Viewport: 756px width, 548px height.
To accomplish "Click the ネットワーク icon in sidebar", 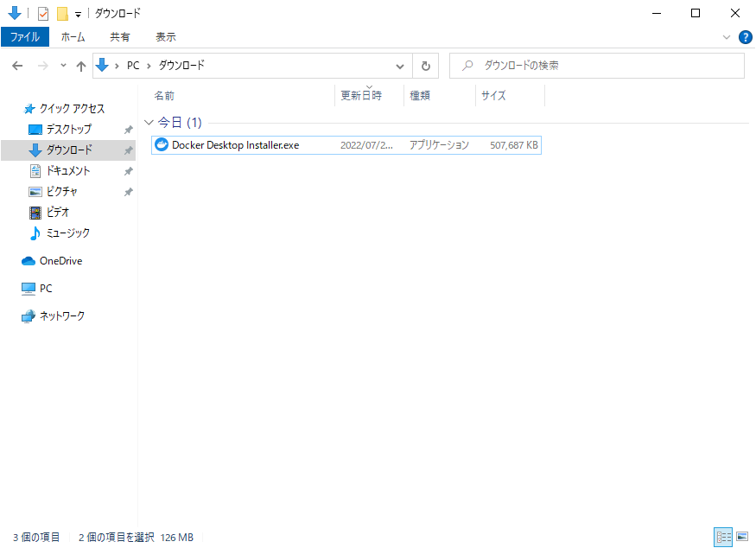I will [29, 316].
